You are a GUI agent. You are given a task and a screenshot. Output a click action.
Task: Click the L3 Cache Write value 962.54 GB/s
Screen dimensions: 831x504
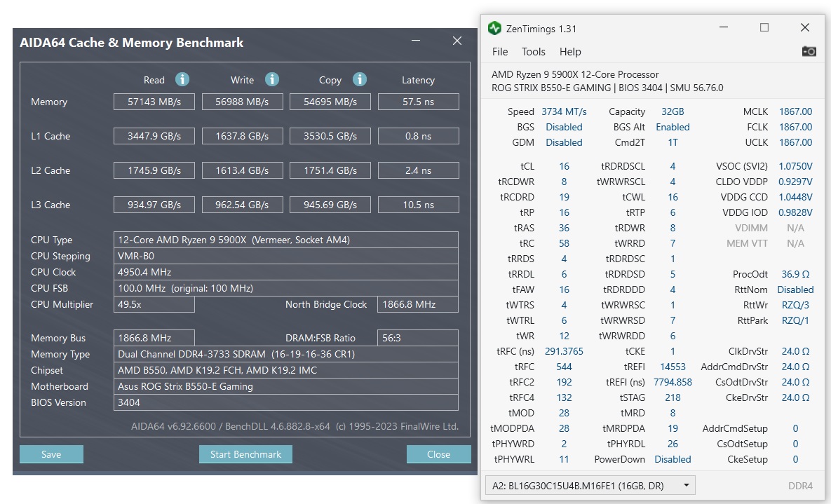coord(242,205)
